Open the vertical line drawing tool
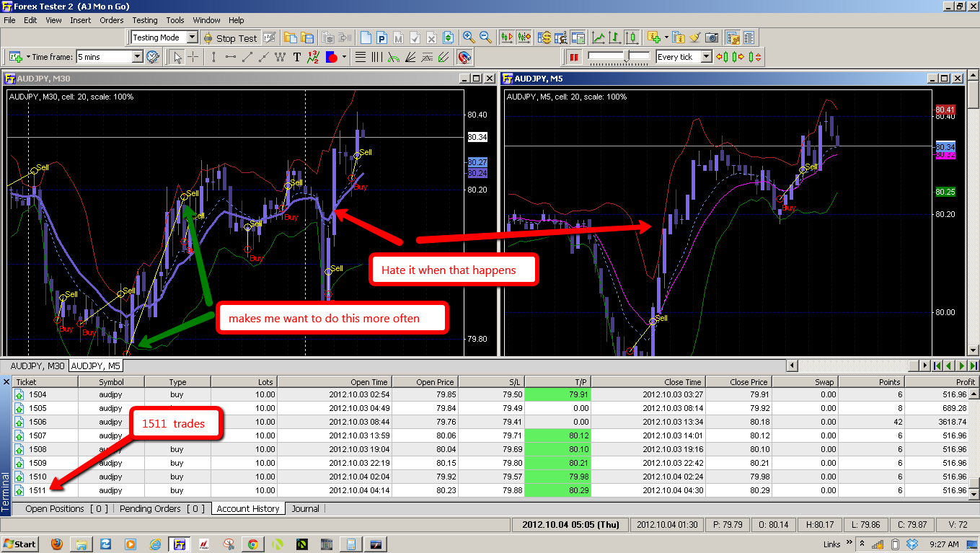Image resolution: width=980 pixels, height=553 pixels. (x=214, y=56)
